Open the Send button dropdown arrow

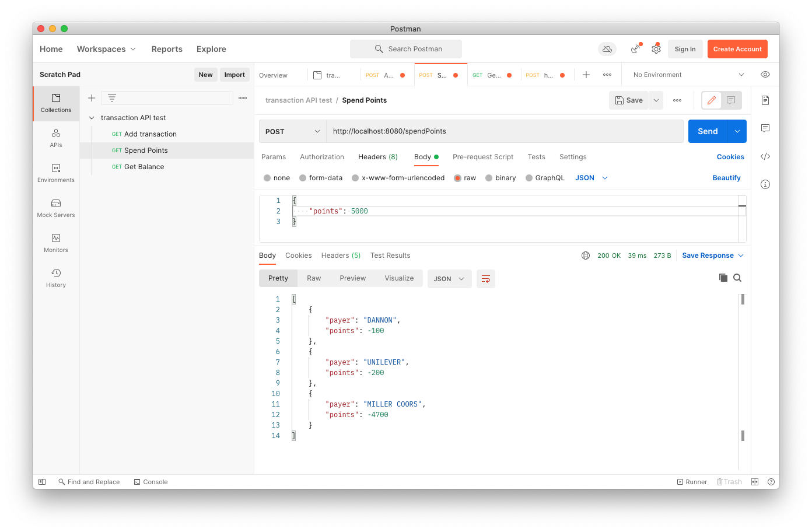tap(737, 131)
